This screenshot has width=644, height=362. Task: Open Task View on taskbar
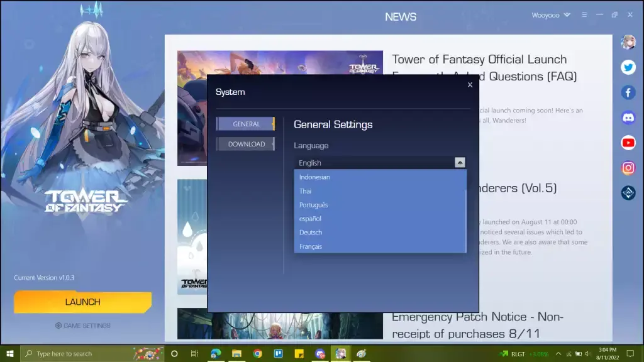click(x=195, y=353)
